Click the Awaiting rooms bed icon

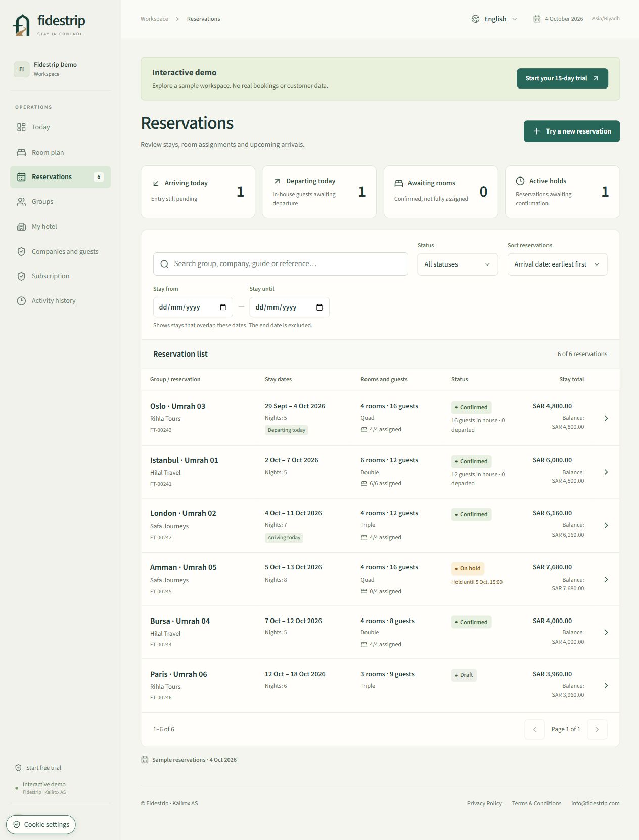(x=399, y=183)
